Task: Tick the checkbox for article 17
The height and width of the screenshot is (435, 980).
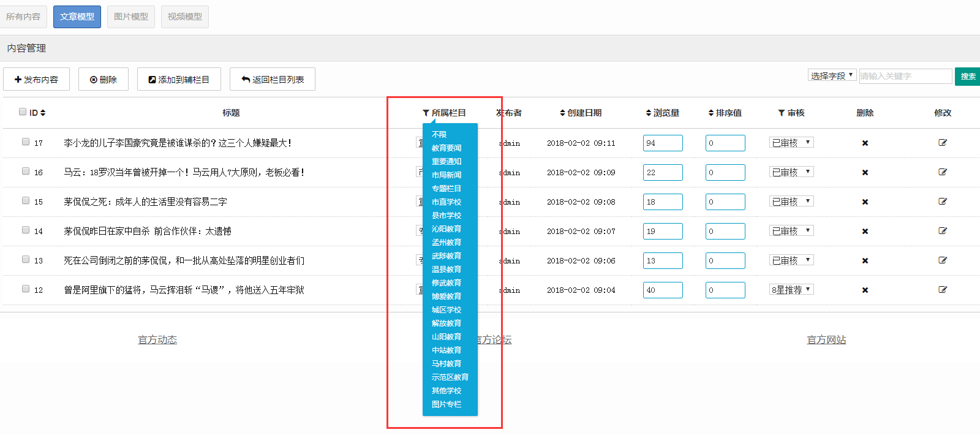Action: 26,142
